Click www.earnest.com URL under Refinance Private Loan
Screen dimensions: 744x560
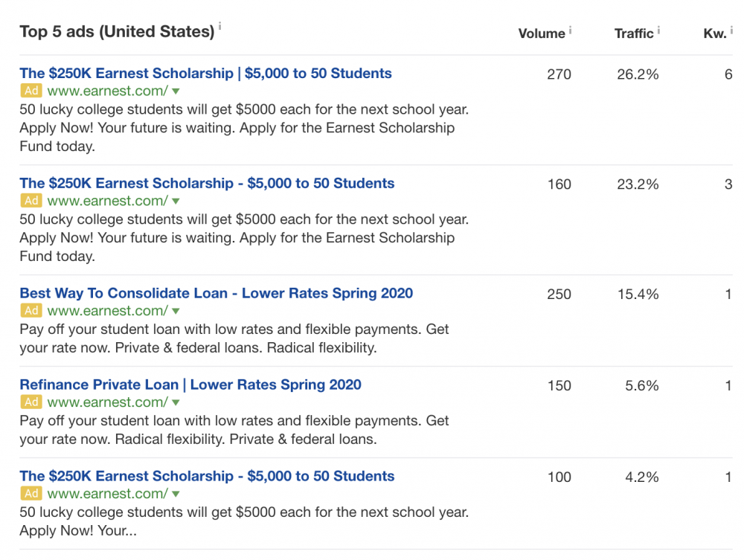(107, 402)
